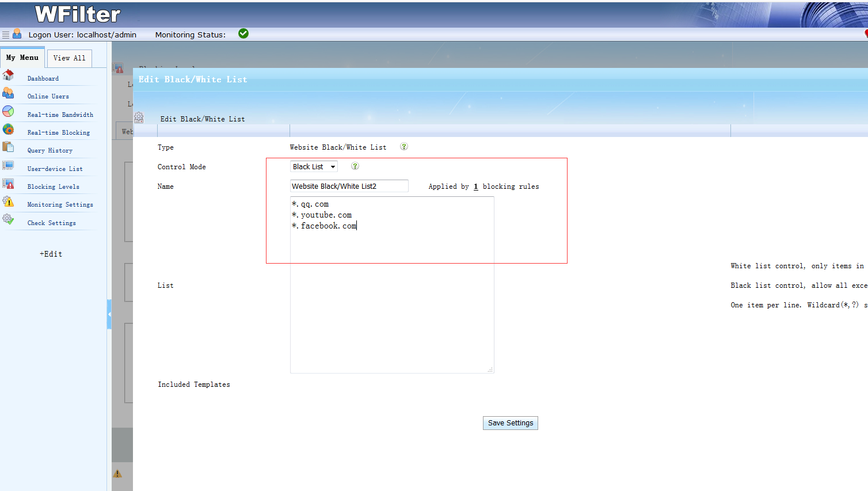Click the gear icon beside Edit Black/White List
This screenshot has width=868, height=491.
139,117
